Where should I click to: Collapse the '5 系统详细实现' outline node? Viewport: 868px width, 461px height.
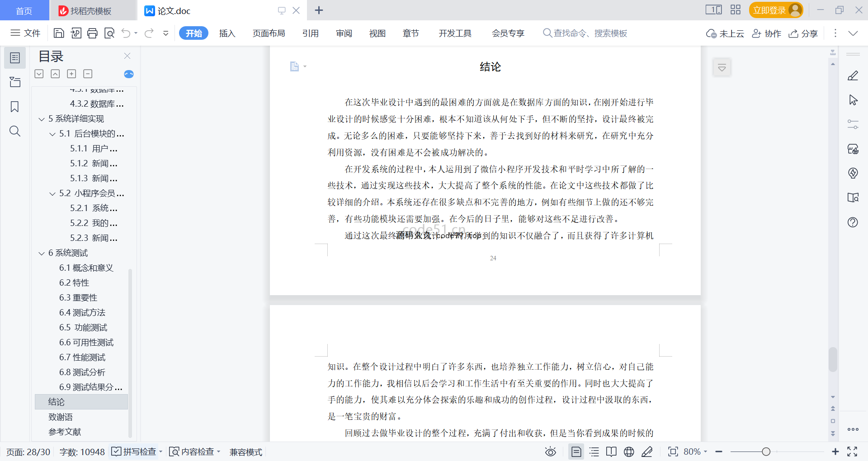click(42, 119)
